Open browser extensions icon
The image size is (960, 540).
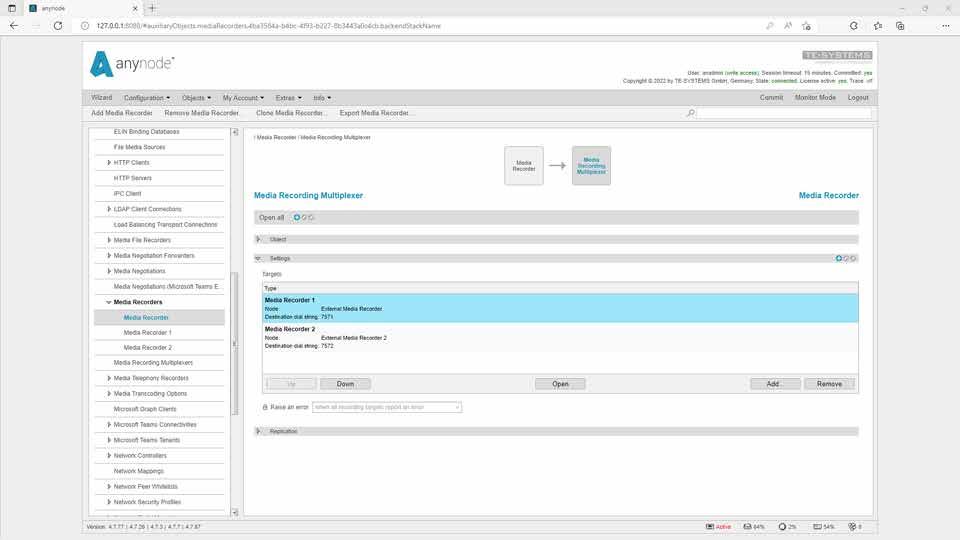pos(853,26)
